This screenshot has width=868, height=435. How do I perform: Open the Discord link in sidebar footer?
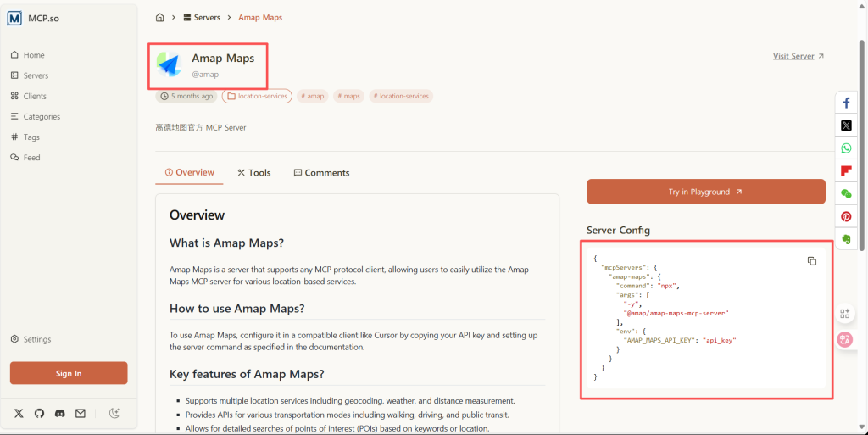pyautogui.click(x=59, y=413)
